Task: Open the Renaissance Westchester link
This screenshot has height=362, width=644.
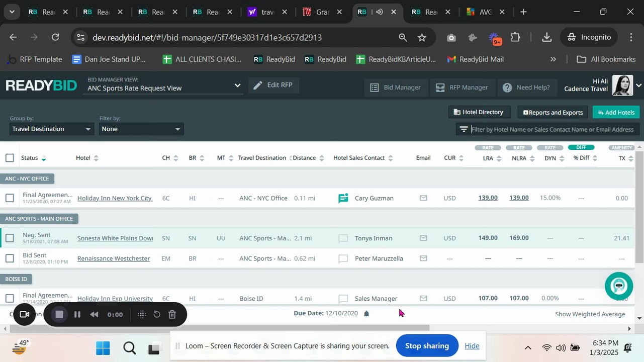Action: click(x=114, y=258)
